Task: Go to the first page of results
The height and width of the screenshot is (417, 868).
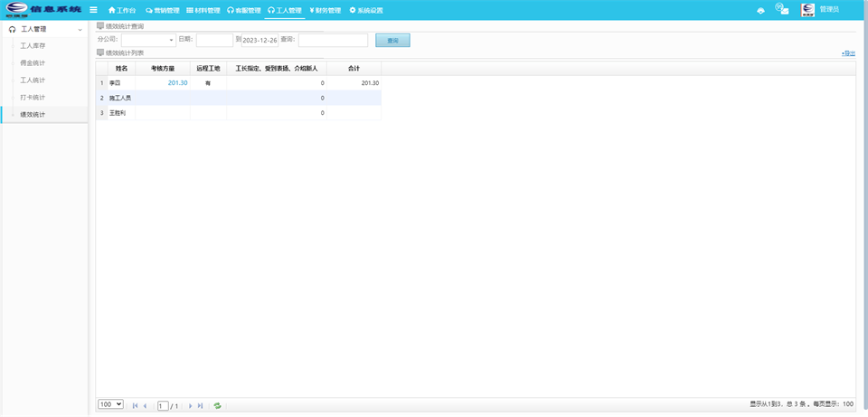Action: [136, 406]
